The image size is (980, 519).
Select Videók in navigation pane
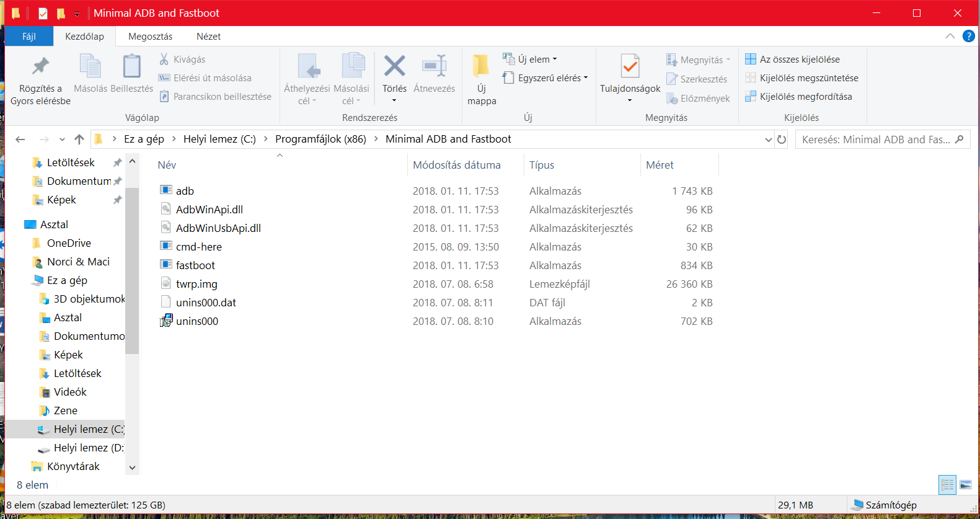[x=70, y=392]
